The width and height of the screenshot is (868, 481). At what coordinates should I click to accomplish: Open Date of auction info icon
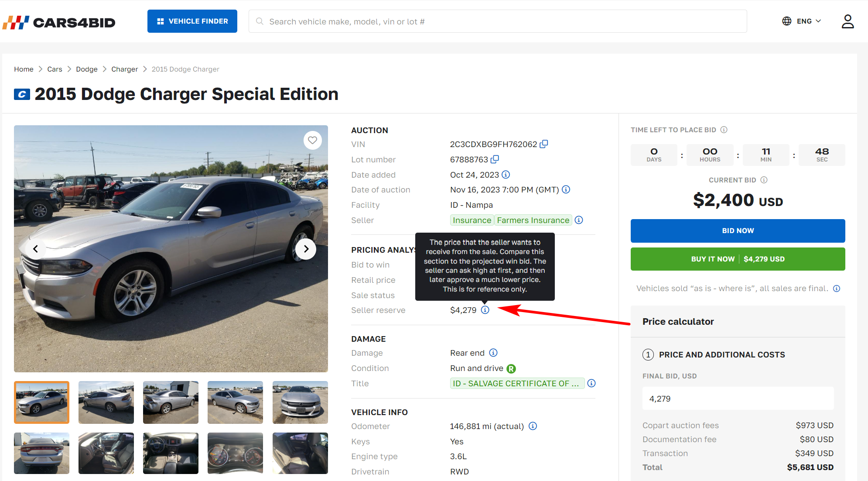pyautogui.click(x=566, y=189)
